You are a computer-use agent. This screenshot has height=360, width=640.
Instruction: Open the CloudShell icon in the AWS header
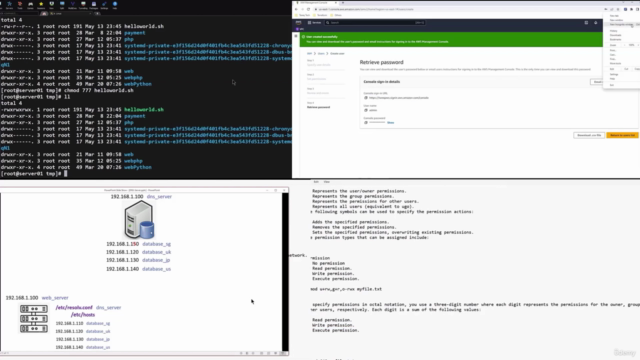tap(586, 23)
